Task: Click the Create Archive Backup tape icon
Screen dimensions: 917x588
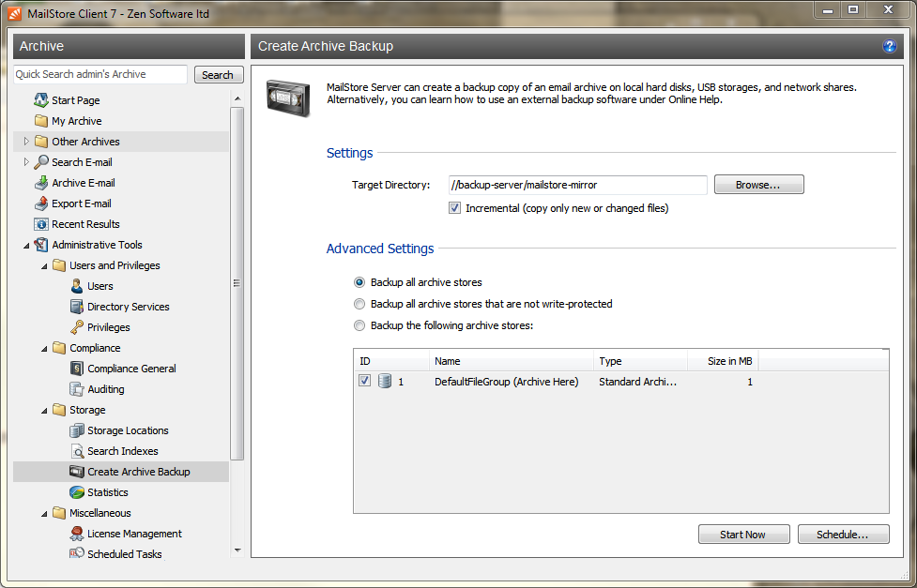Action: (77, 472)
